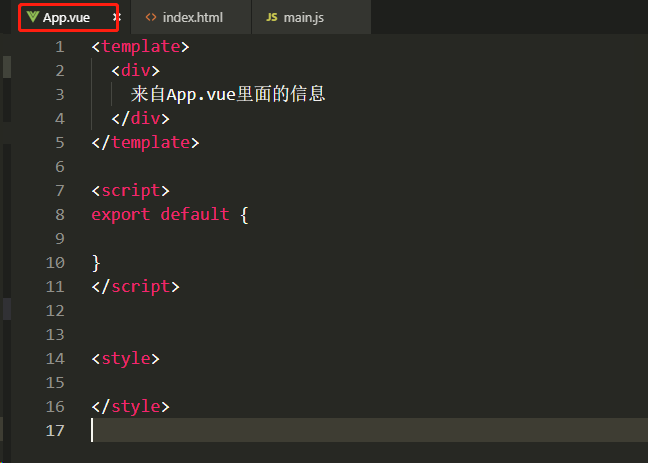This screenshot has width=648, height=463.
Task: Place cursor on empty line 15
Action: pos(369,382)
